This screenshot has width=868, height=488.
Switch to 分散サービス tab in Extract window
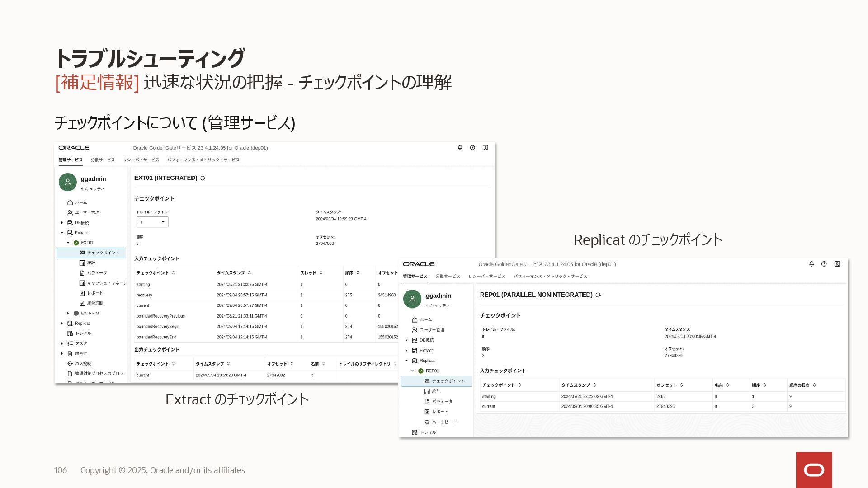point(103,160)
